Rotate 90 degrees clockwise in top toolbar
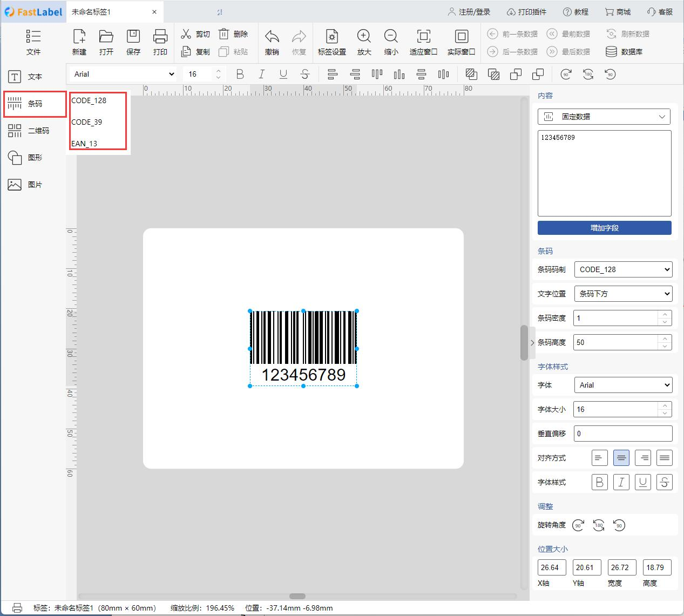This screenshot has height=616, width=684. pyautogui.click(x=566, y=74)
